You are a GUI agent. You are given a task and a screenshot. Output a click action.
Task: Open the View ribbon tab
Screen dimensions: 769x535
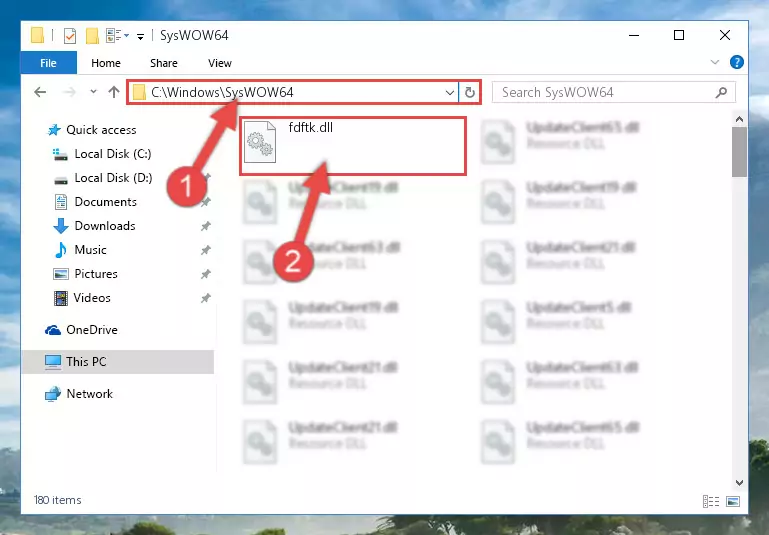219,63
